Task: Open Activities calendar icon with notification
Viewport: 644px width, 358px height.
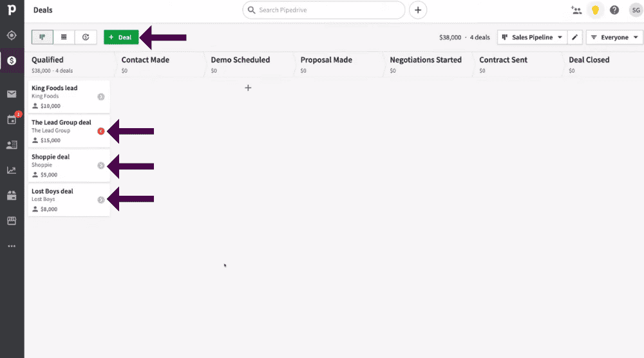Action: pyautogui.click(x=12, y=120)
